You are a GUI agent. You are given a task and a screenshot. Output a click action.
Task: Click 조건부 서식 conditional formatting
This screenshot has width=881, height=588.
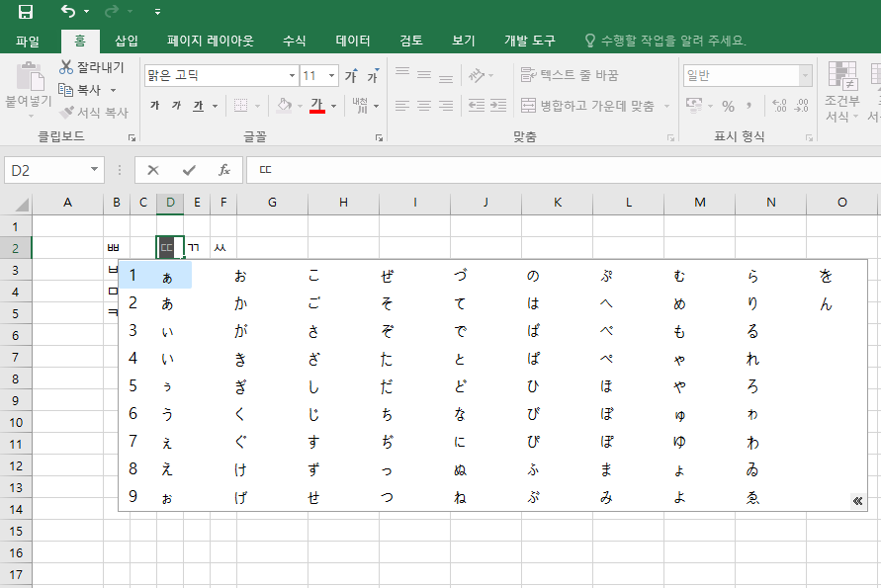[841, 92]
